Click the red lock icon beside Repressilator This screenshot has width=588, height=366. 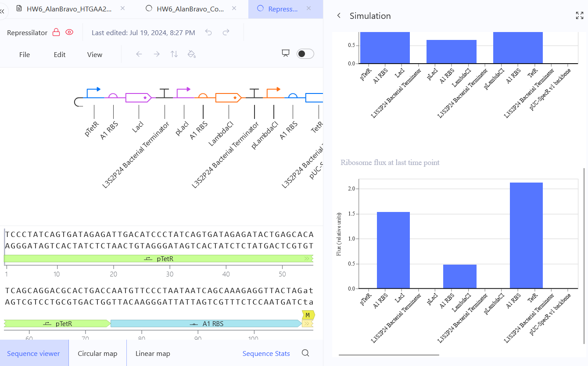(x=56, y=32)
